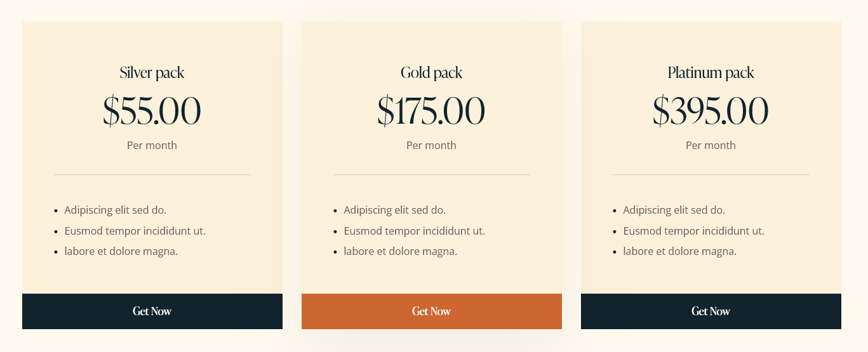The image size is (868, 352).
Task: Click Per month under Gold price
Action: [432, 145]
